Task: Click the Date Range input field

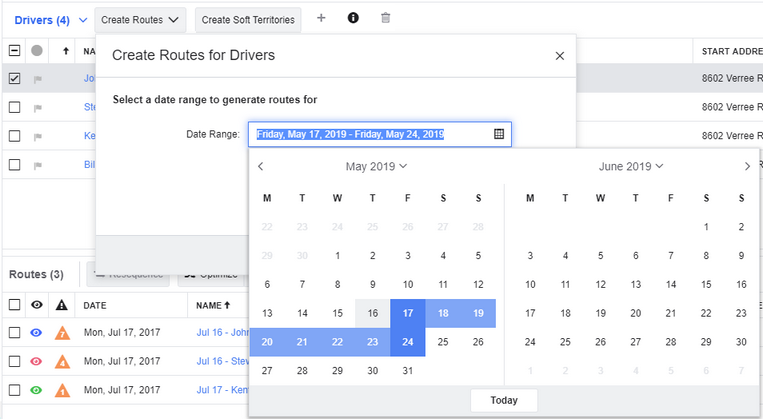Action: coord(380,134)
